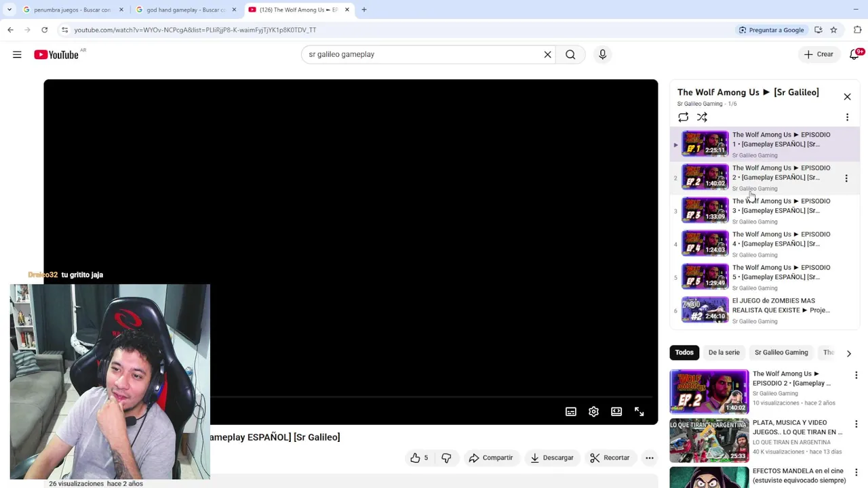Click the playlist title The Wolf Among Us
Image resolution: width=868 pixels, height=488 pixels.
coord(748,92)
